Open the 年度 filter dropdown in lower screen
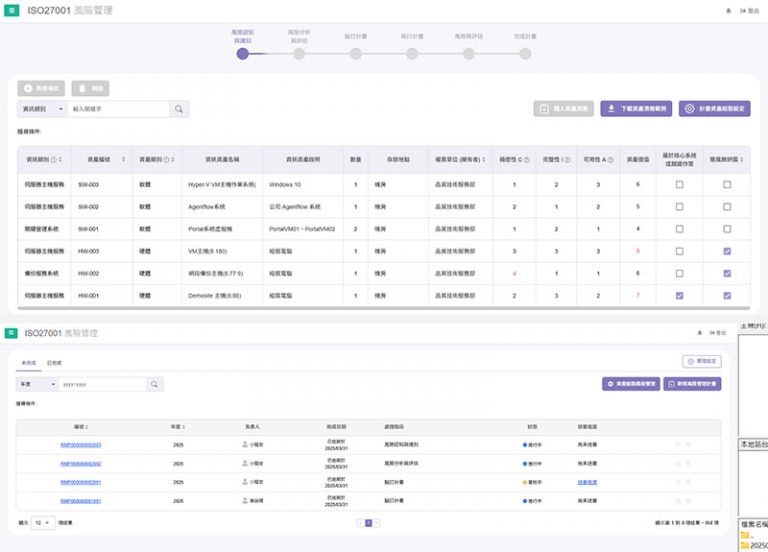This screenshot has width=768, height=552. click(37, 384)
